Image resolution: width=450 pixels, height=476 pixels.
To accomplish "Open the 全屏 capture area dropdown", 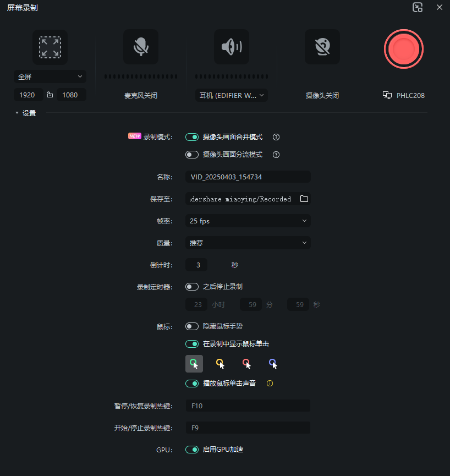I will tap(50, 76).
